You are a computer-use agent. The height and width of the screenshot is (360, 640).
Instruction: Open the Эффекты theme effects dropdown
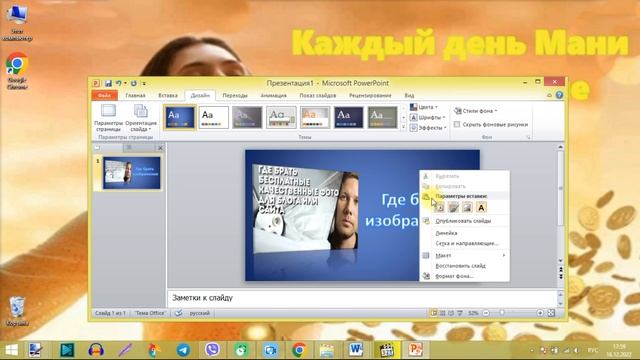pos(428,128)
